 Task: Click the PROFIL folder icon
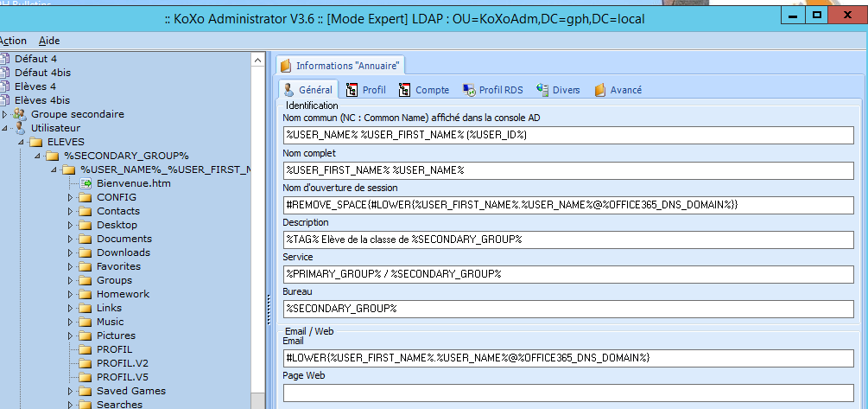tap(85, 349)
